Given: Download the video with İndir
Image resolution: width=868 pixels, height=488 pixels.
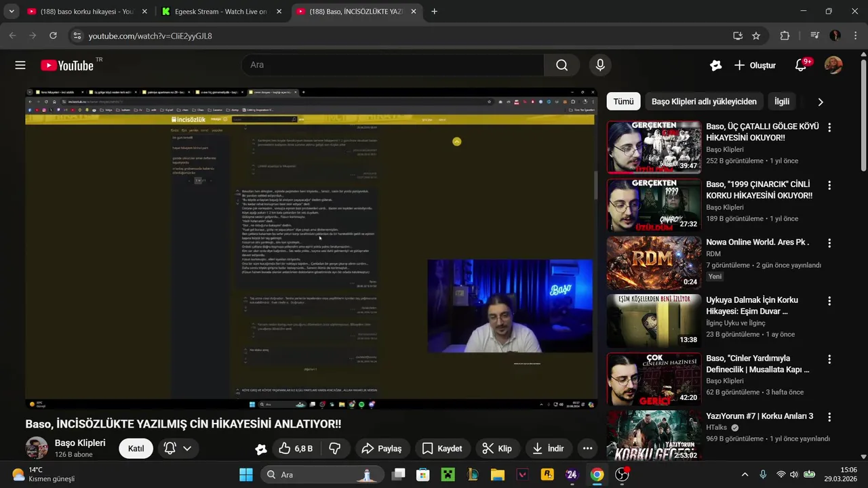Looking at the screenshot, I should point(548,448).
